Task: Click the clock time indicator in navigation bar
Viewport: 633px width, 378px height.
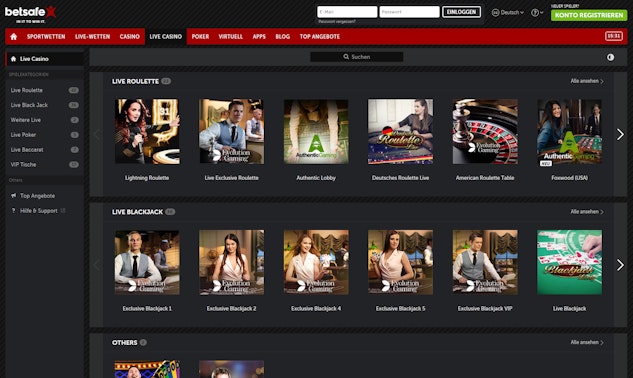Action: [x=614, y=36]
